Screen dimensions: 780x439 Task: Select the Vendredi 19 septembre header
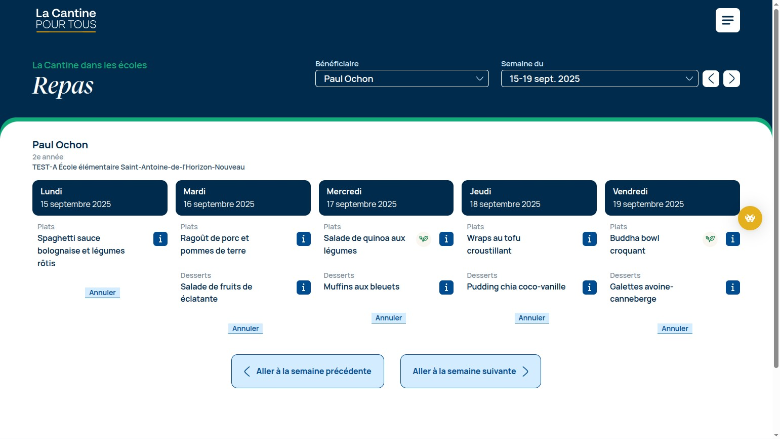pyautogui.click(x=672, y=197)
